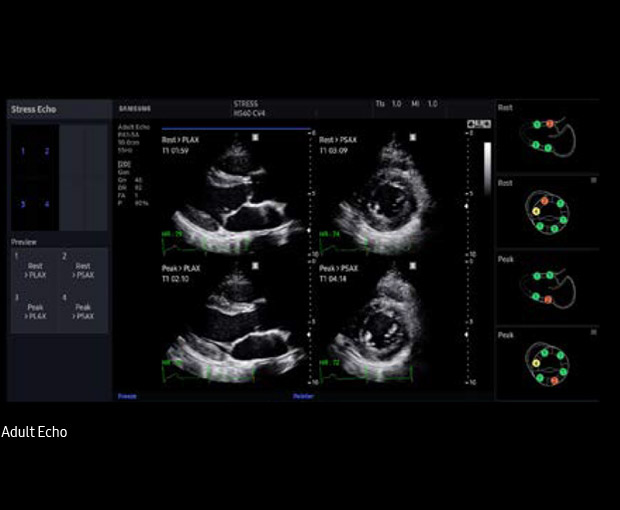
Task: Click the Rest PLAX image marker icon
Action: [256, 139]
